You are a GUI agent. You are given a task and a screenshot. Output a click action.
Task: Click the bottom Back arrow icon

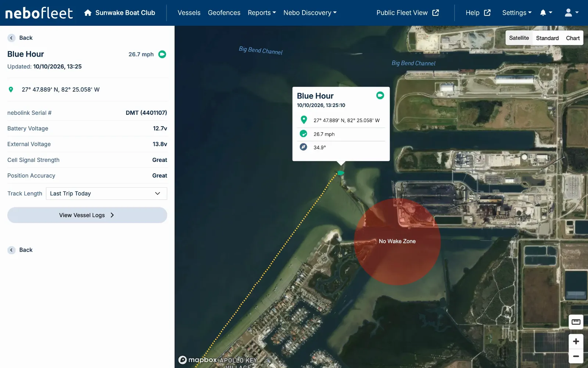tap(11, 250)
